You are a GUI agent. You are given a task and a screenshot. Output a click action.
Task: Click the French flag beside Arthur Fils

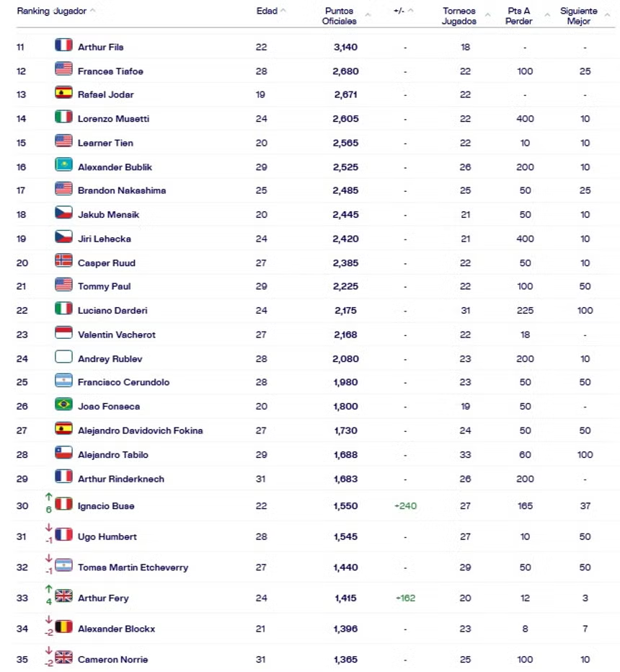63,45
